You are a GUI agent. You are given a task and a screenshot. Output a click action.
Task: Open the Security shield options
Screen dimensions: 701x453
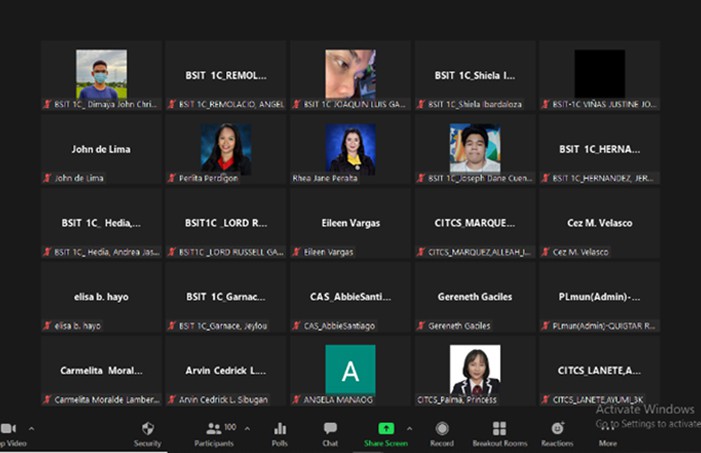click(x=147, y=432)
